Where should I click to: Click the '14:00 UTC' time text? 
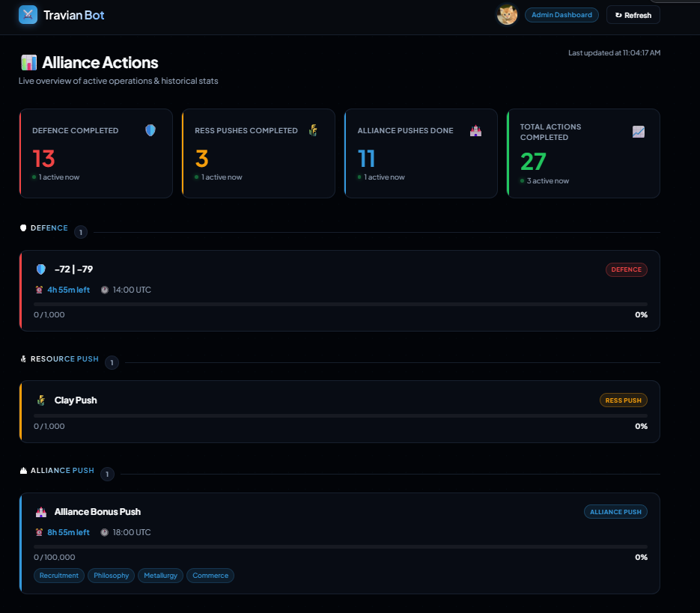click(x=132, y=290)
